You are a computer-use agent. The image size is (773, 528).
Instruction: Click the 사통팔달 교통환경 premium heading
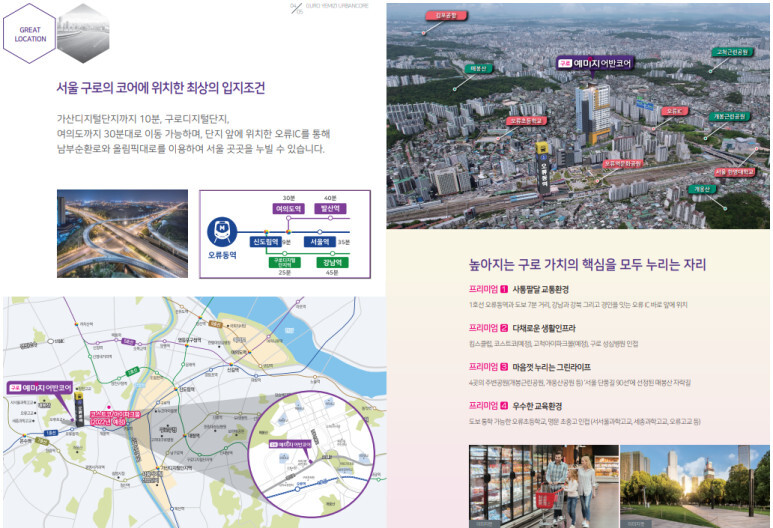[540, 289]
